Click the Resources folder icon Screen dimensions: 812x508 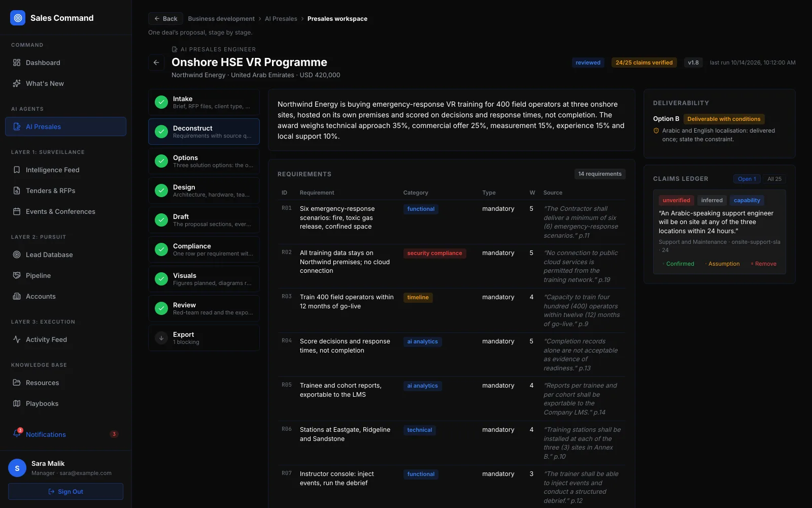click(x=17, y=383)
